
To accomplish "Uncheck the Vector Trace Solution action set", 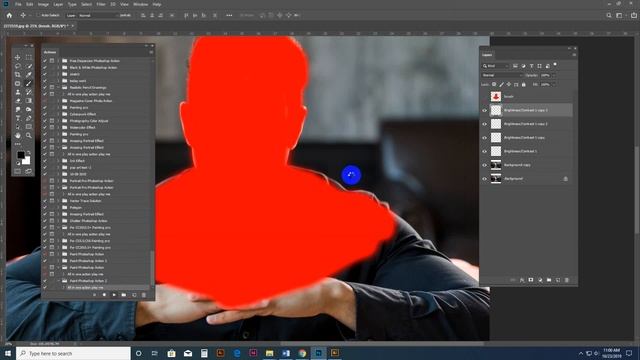I will tap(45, 201).
